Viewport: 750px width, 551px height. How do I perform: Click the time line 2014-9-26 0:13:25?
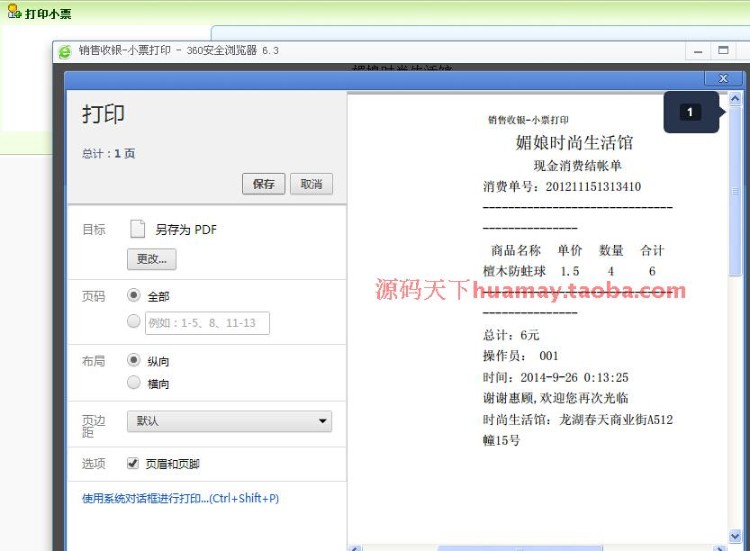[x=555, y=377]
